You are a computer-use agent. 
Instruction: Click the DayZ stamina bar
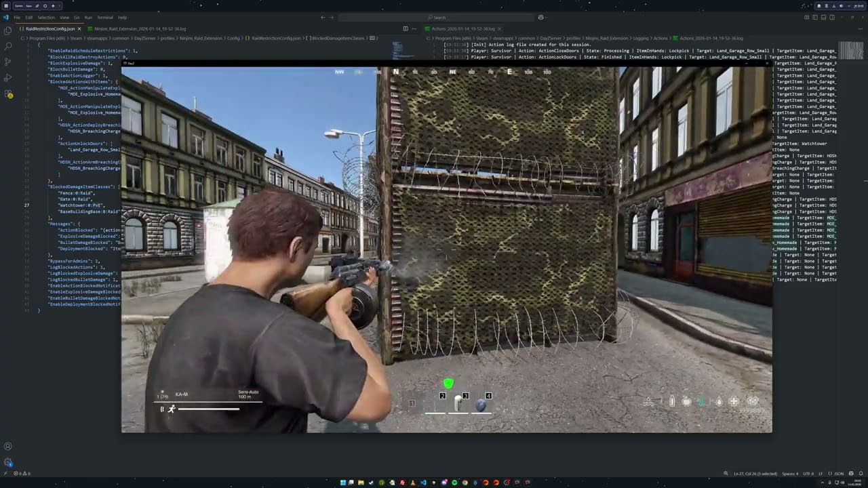click(x=209, y=409)
